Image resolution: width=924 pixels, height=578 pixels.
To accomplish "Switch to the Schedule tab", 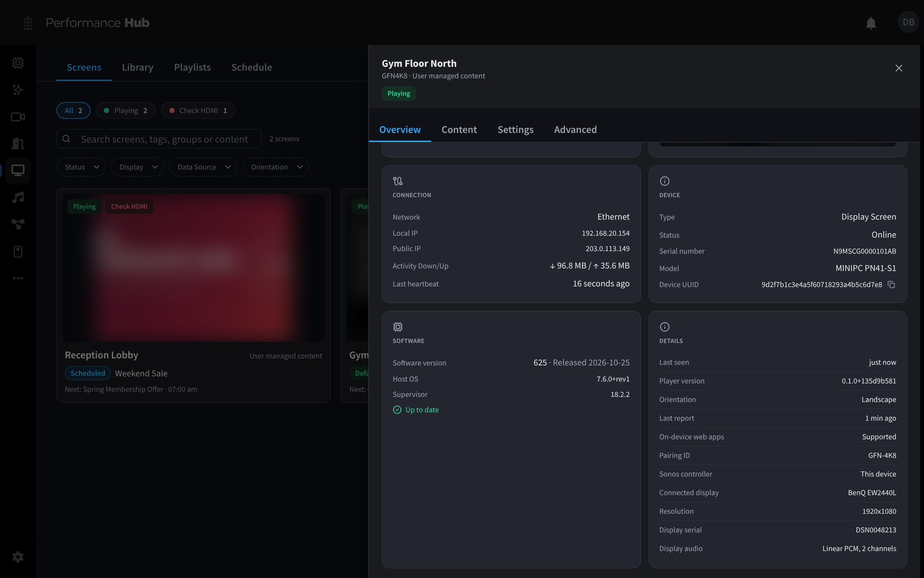I will tap(252, 67).
